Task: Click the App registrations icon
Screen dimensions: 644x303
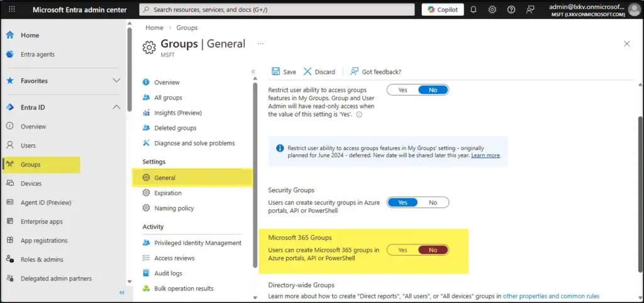Action: tap(10, 240)
